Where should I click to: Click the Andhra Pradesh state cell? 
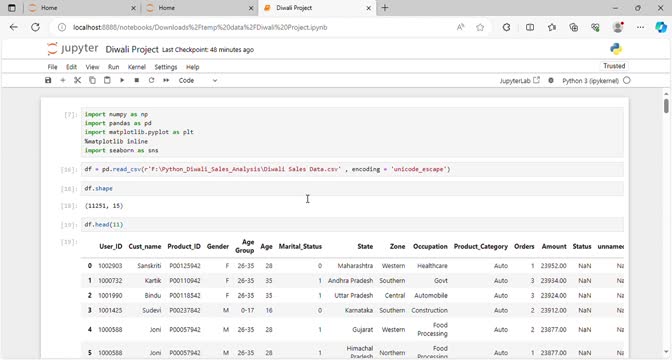point(351,281)
